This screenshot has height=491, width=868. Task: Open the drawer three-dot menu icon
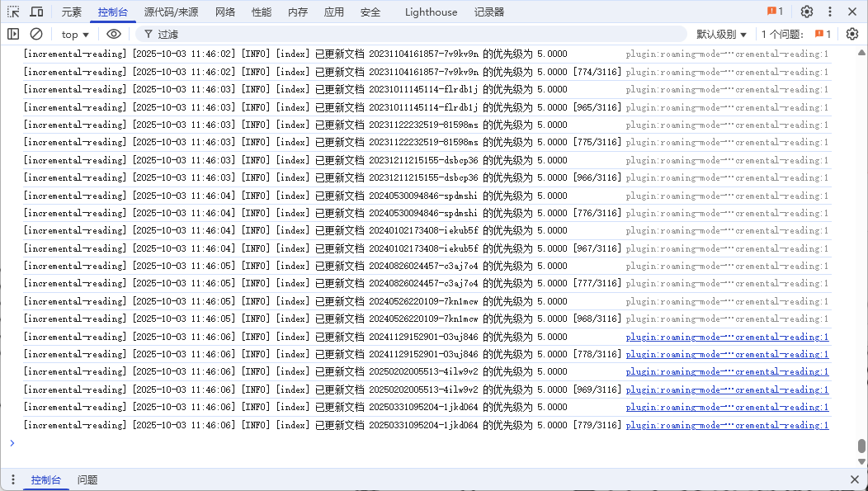coord(12,479)
